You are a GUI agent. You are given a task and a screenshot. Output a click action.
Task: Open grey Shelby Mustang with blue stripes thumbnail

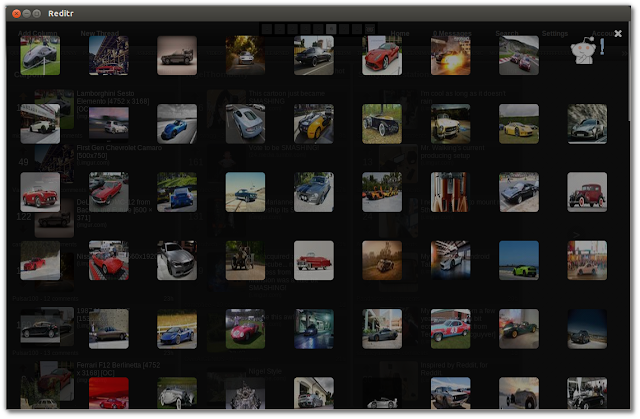pyautogui.click(x=313, y=192)
